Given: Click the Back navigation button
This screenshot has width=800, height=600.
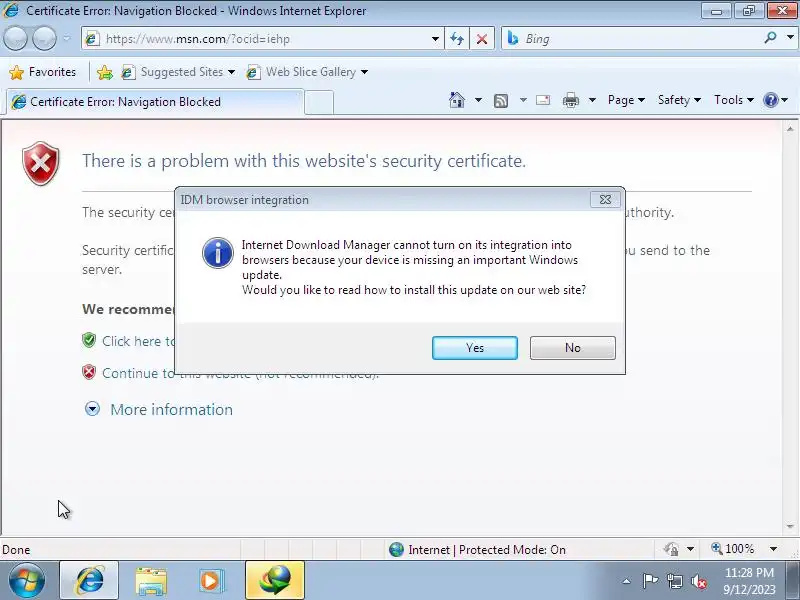Looking at the screenshot, I should (15, 38).
